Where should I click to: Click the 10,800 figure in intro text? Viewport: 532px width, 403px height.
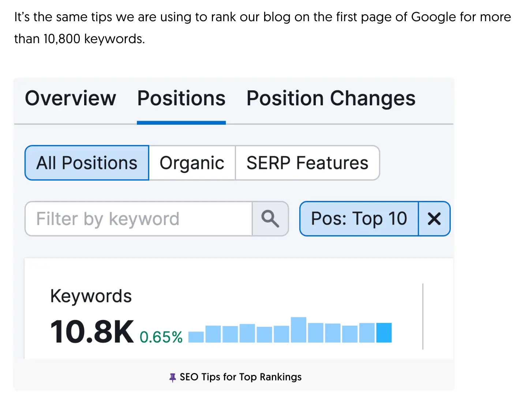[x=61, y=39]
